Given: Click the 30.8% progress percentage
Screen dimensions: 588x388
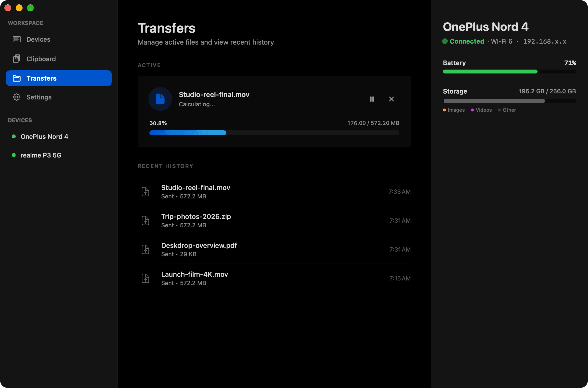Looking at the screenshot, I should (158, 123).
